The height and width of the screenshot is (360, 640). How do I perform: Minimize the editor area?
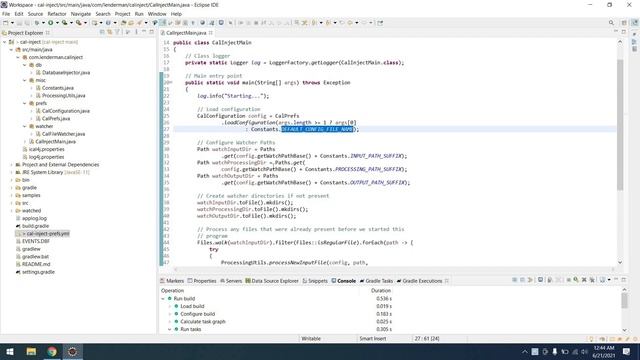(x=616, y=32)
